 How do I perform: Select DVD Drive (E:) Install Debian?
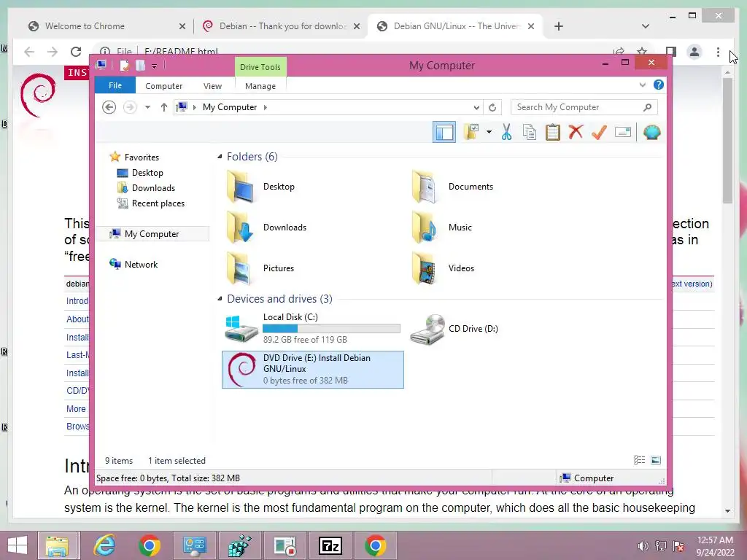pos(312,370)
